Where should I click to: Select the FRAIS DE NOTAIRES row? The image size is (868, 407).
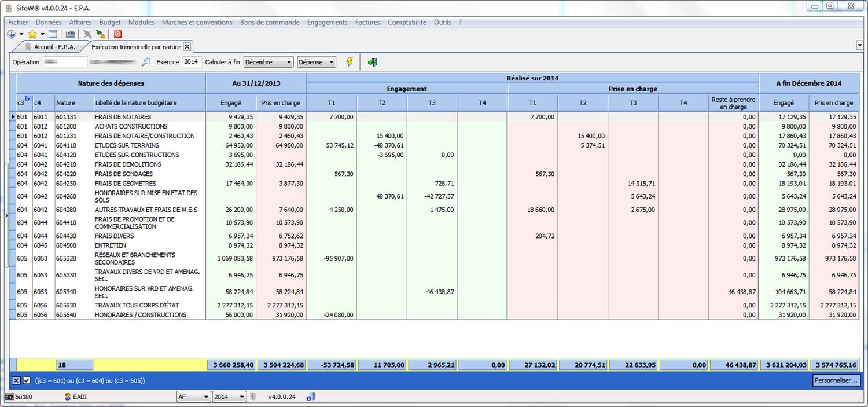pos(434,116)
